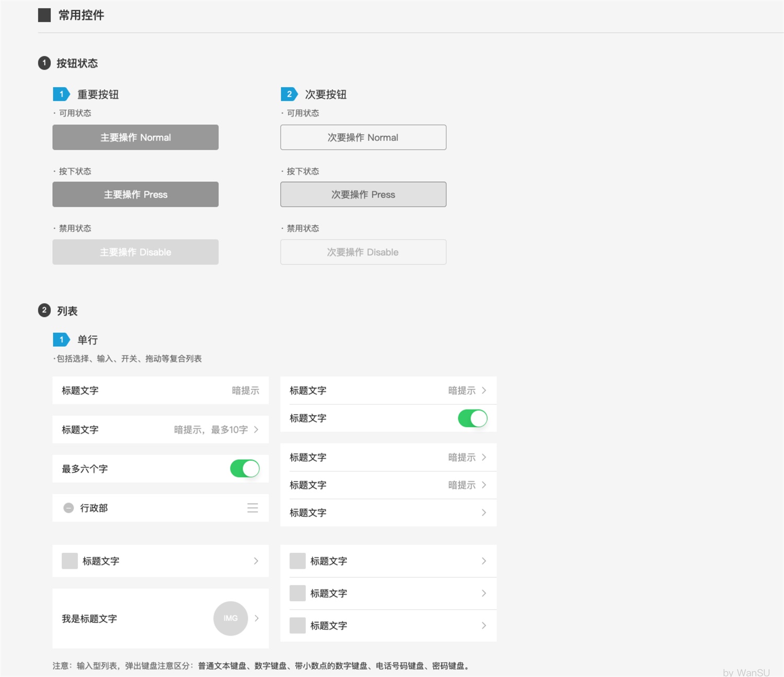This screenshot has width=784, height=677.
Task: Open the 标题文字 row with arrow but no hint or thumbnail
Action: point(388,512)
